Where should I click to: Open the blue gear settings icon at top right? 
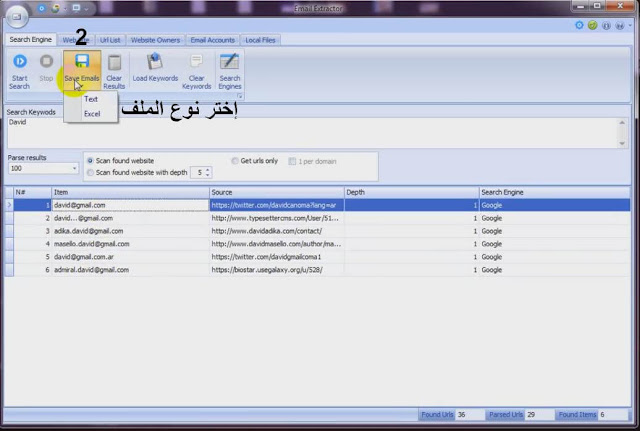pyautogui.click(x=579, y=25)
